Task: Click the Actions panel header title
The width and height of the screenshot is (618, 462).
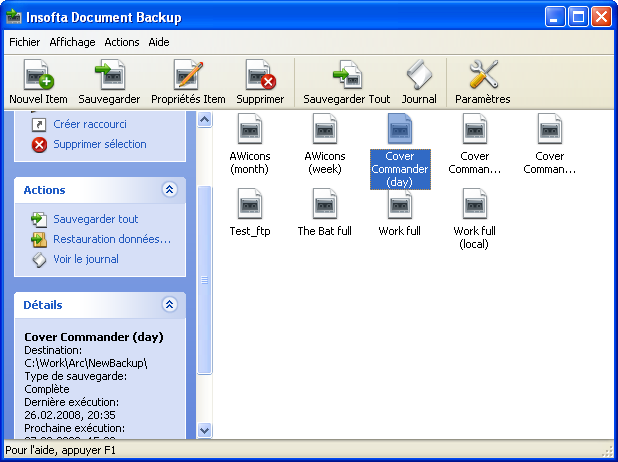Action: point(45,190)
